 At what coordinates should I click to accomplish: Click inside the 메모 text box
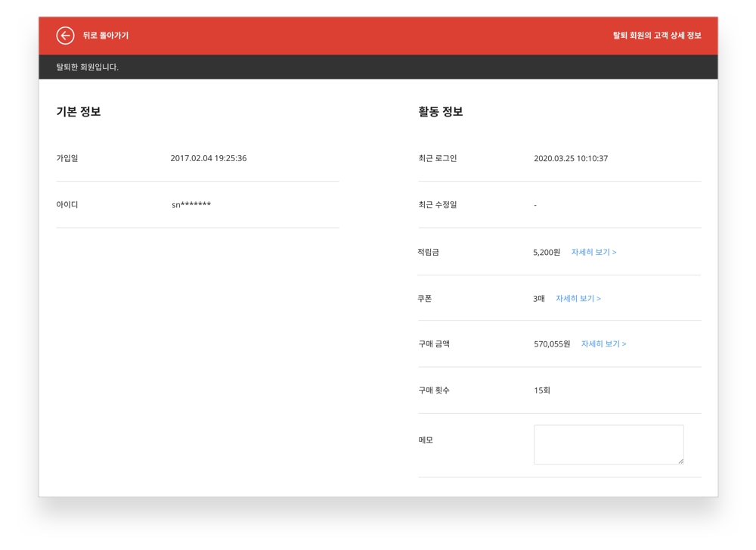pyautogui.click(x=608, y=444)
